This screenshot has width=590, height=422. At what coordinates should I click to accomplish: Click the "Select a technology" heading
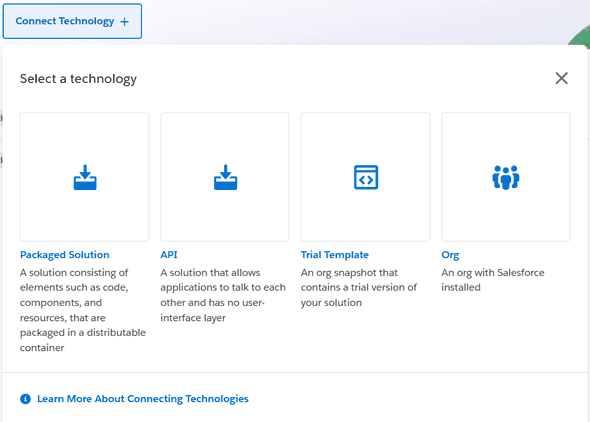click(78, 79)
